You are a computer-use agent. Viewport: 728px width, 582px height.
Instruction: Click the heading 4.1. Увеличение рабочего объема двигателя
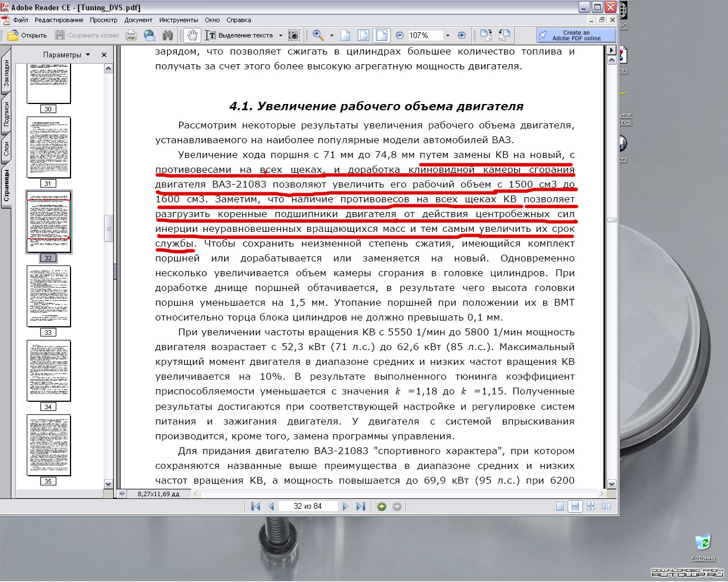coord(376,106)
